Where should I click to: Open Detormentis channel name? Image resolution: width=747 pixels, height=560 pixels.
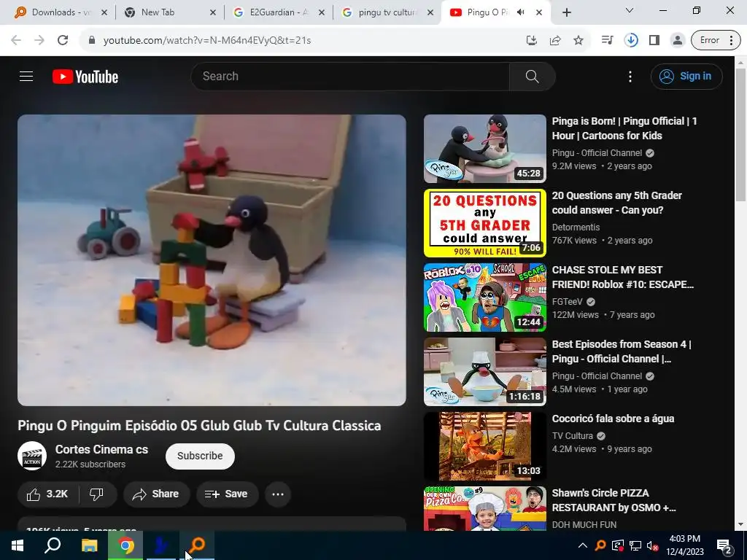pos(576,227)
